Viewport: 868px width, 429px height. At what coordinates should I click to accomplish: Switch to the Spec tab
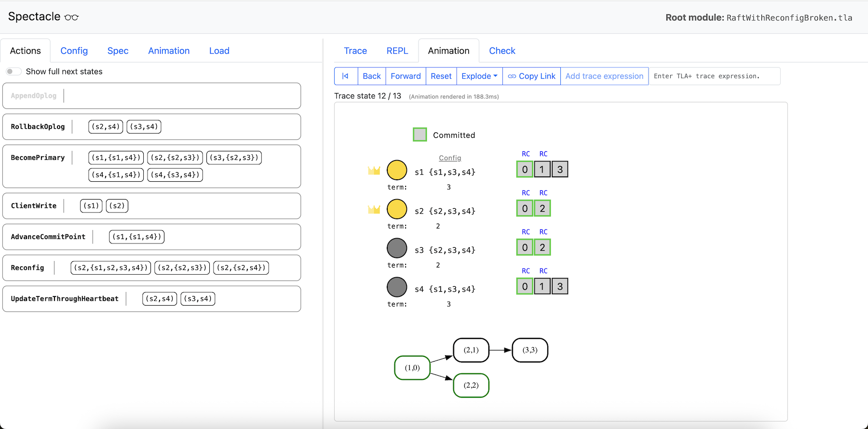pos(118,51)
